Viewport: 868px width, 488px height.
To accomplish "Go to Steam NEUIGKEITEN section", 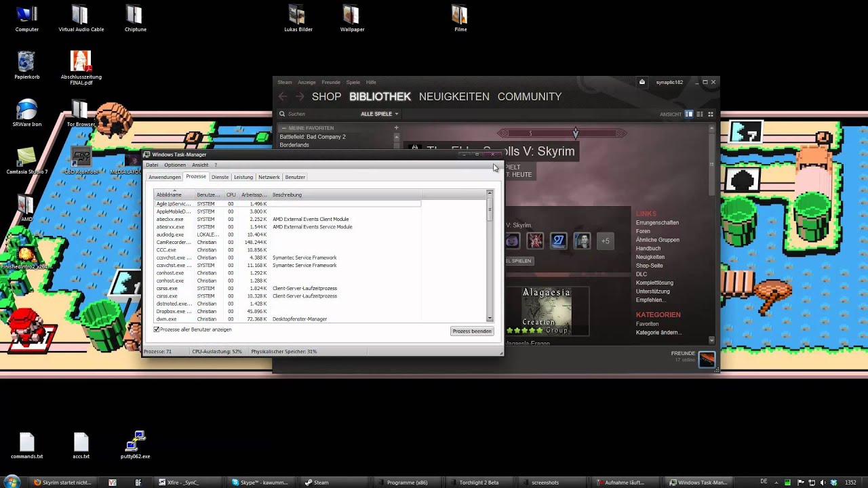I will click(454, 96).
